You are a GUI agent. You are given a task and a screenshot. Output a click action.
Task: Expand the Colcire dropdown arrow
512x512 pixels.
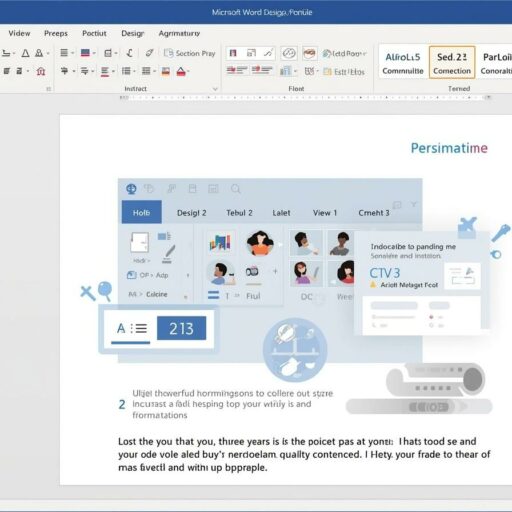(186, 297)
